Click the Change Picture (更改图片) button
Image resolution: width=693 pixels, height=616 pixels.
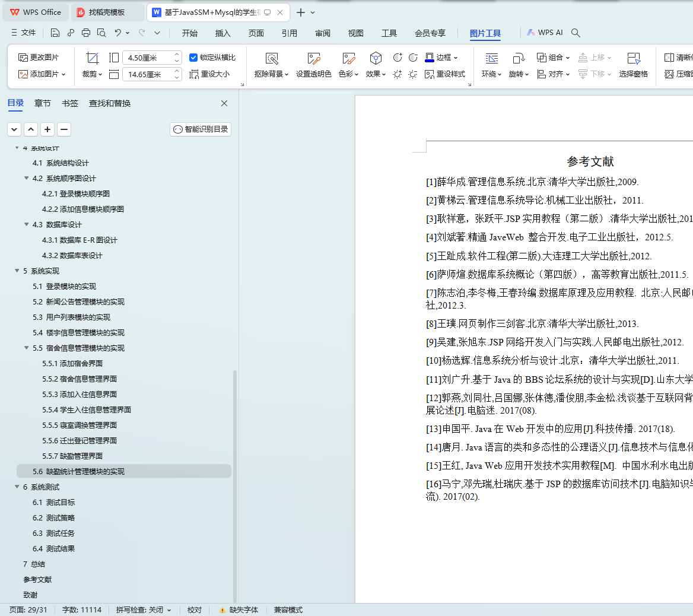tap(39, 58)
